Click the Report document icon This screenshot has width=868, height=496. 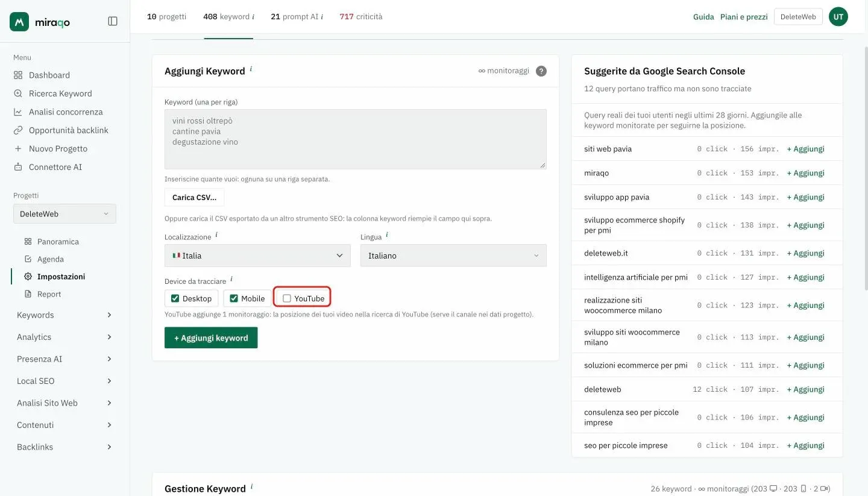(28, 294)
